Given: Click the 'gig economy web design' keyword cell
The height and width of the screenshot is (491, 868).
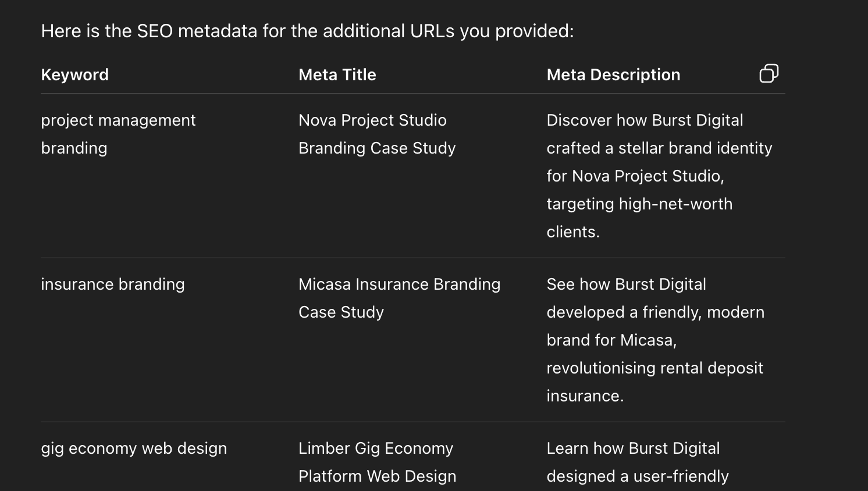Looking at the screenshot, I should 134,448.
